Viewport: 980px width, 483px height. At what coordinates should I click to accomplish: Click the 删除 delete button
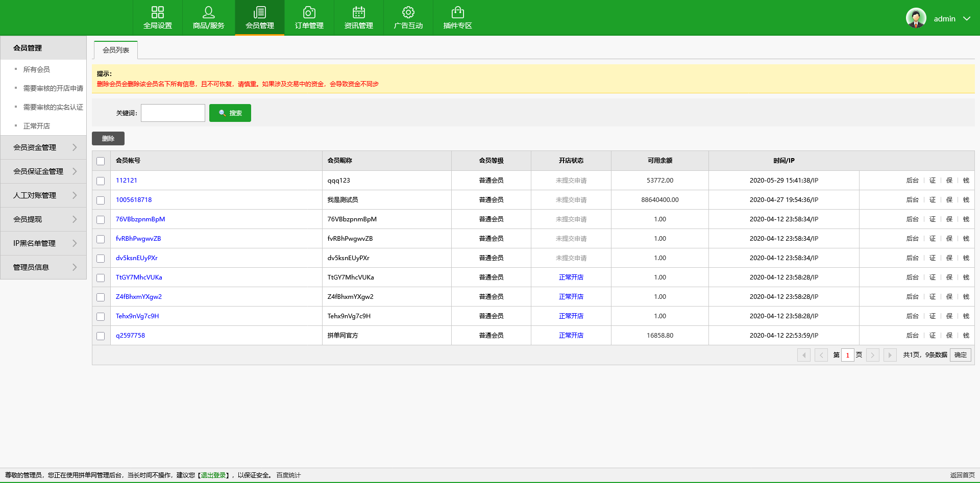click(108, 139)
